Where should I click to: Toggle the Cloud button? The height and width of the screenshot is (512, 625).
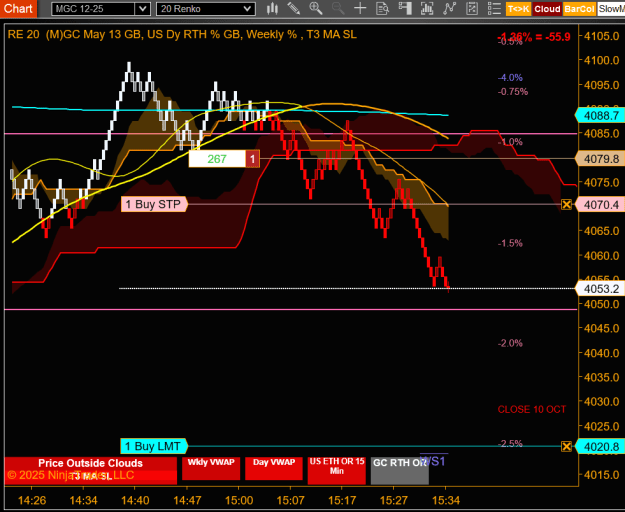tap(547, 9)
